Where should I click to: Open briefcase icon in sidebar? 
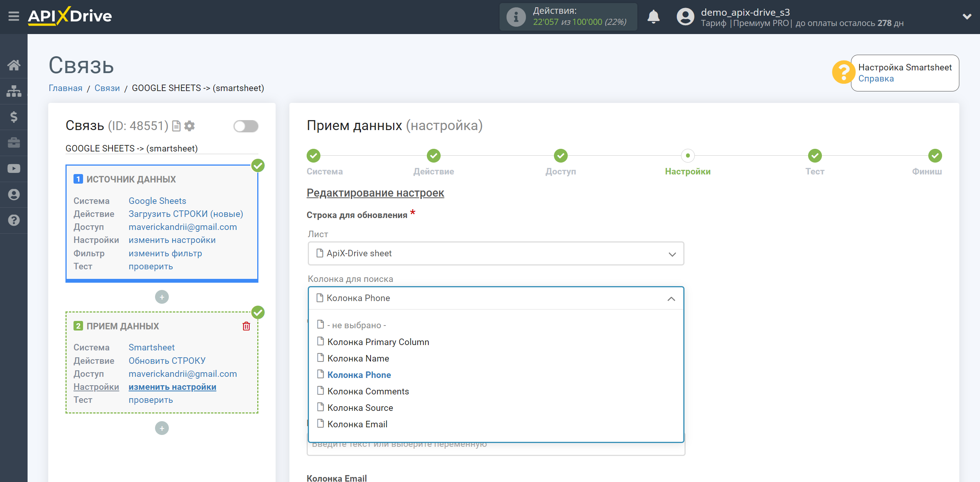point(14,143)
